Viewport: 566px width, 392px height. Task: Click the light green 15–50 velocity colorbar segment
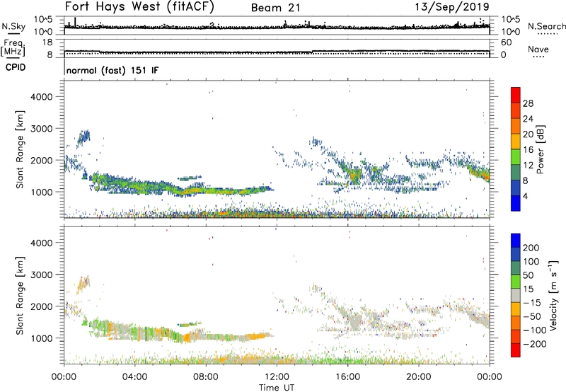point(516,282)
